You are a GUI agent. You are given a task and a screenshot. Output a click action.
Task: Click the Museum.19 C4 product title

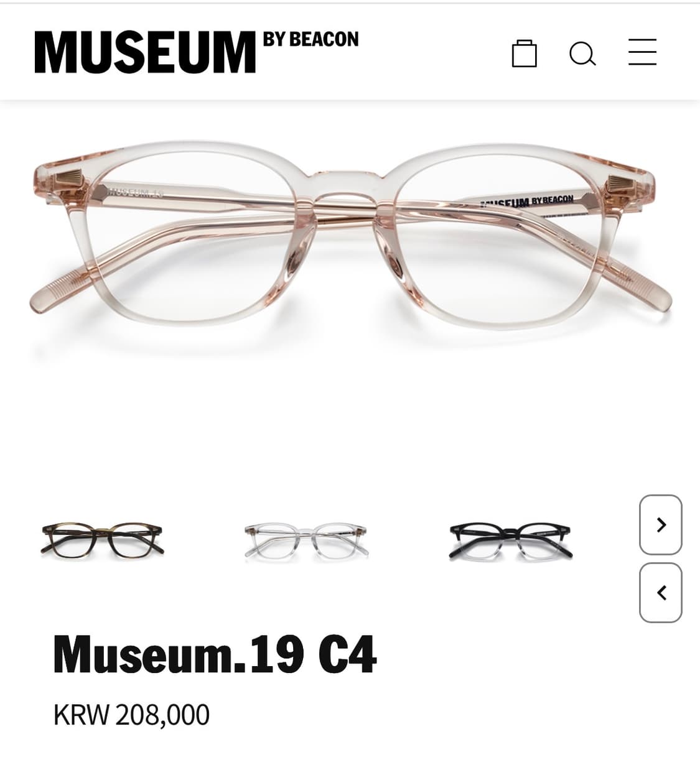tap(215, 654)
